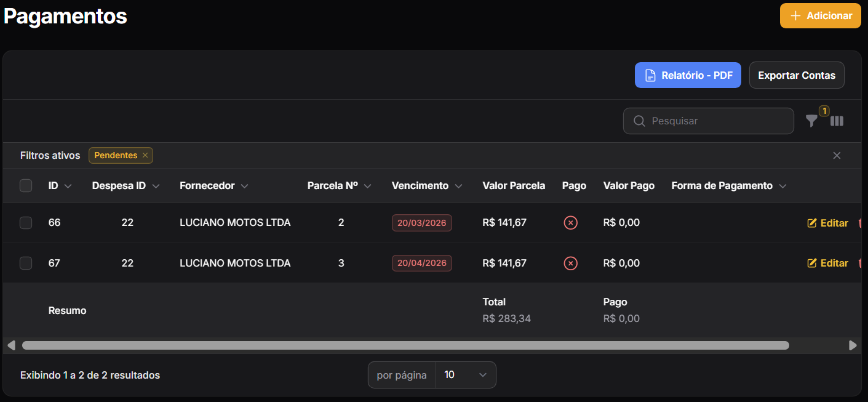Click the scrollbar right arrow
Viewport: 868px width, 402px height.
click(x=853, y=345)
